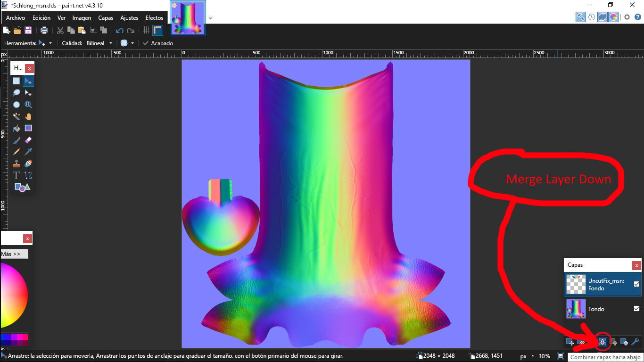
Task: Choose the Pan hand tool
Action: [28, 116]
